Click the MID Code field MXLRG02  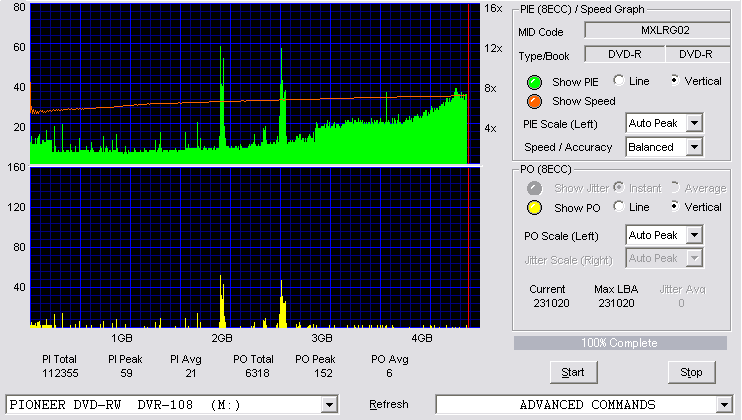pos(657,30)
